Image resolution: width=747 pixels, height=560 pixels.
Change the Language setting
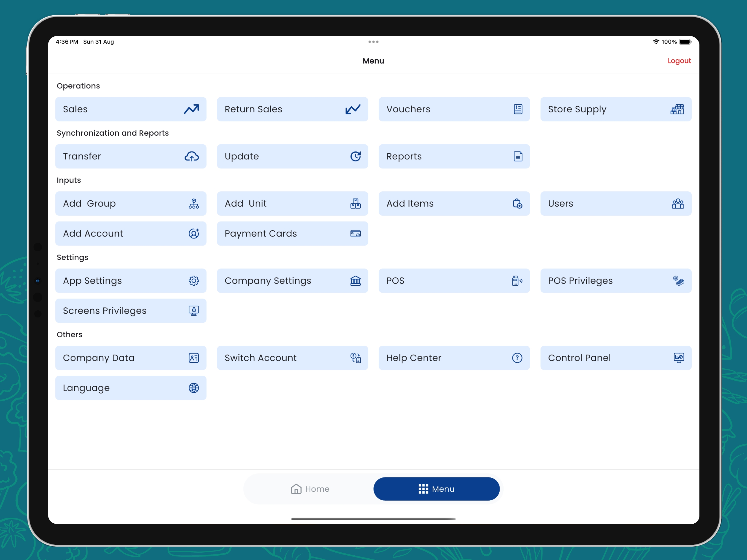tap(131, 388)
